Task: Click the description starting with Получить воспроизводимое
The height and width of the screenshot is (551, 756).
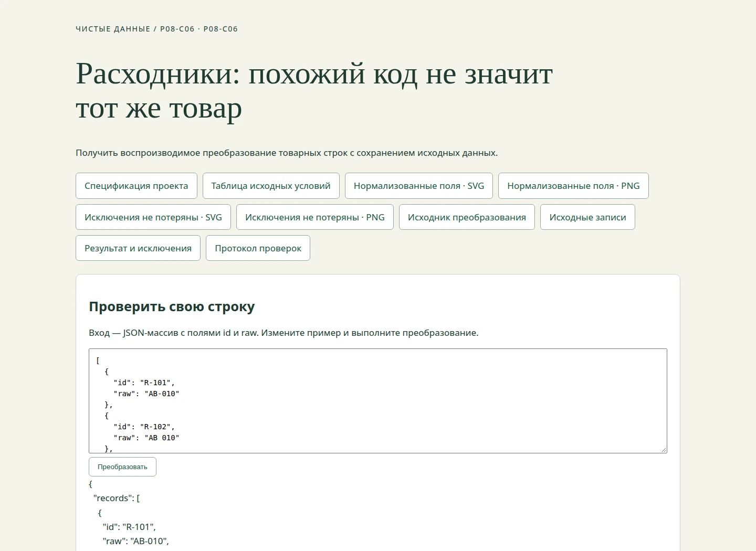Action: 287,153
